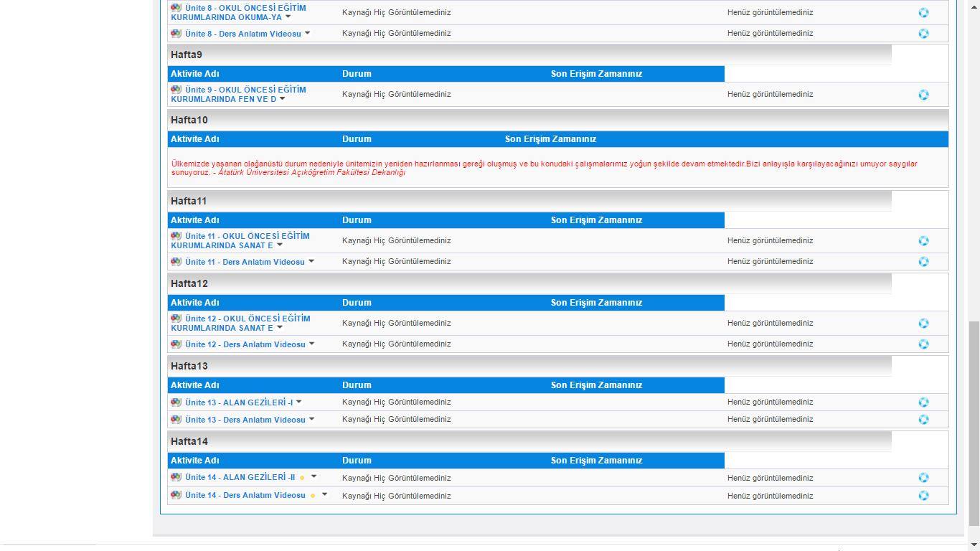The width and height of the screenshot is (980, 551).
Task: Expand the dropdown arrow for Ünite 8 Ders Anlatım Videosu
Action: (307, 33)
